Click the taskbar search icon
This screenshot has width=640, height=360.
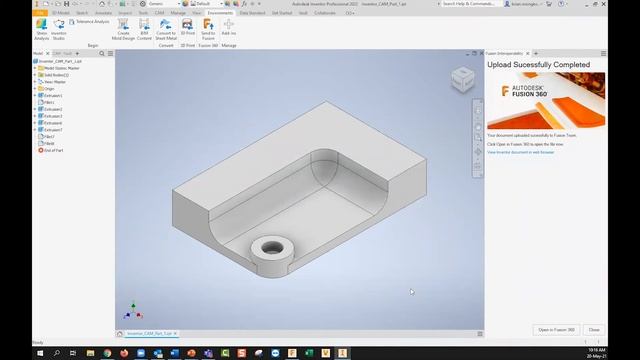click(57, 353)
